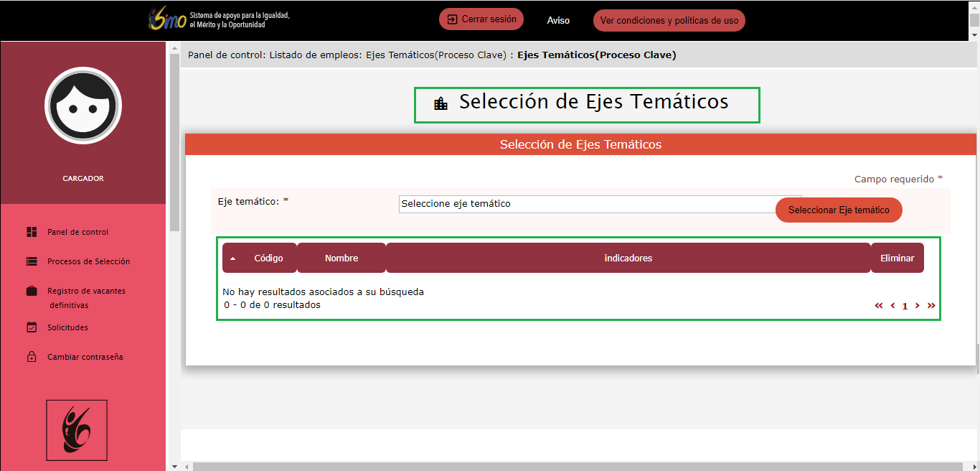
Task: Click the SIMO logo in header
Action: coord(167,19)
